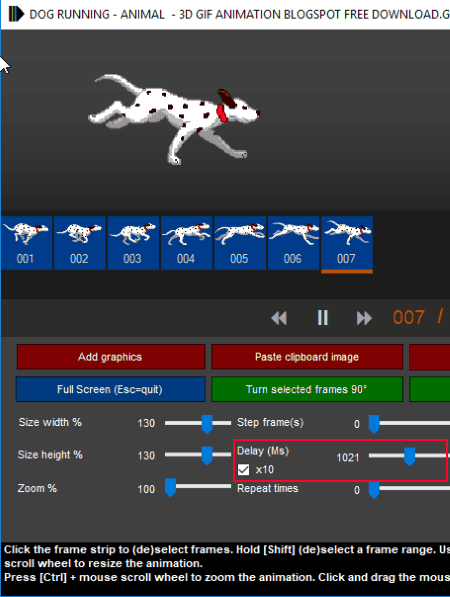Click Turn selected frames 90° button
The height and width of the screenshot is (597, 450).
[307, 389]
